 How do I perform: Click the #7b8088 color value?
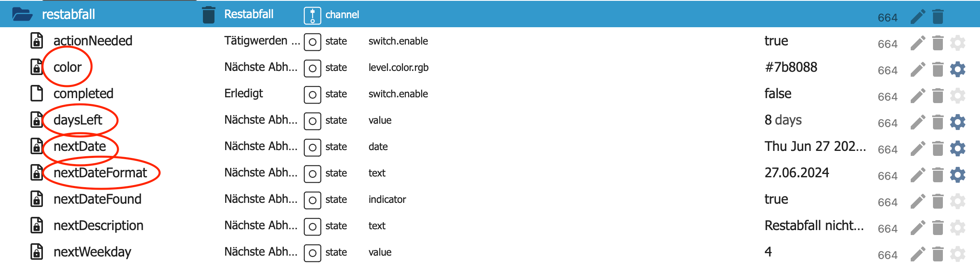(x=791, y=67)
